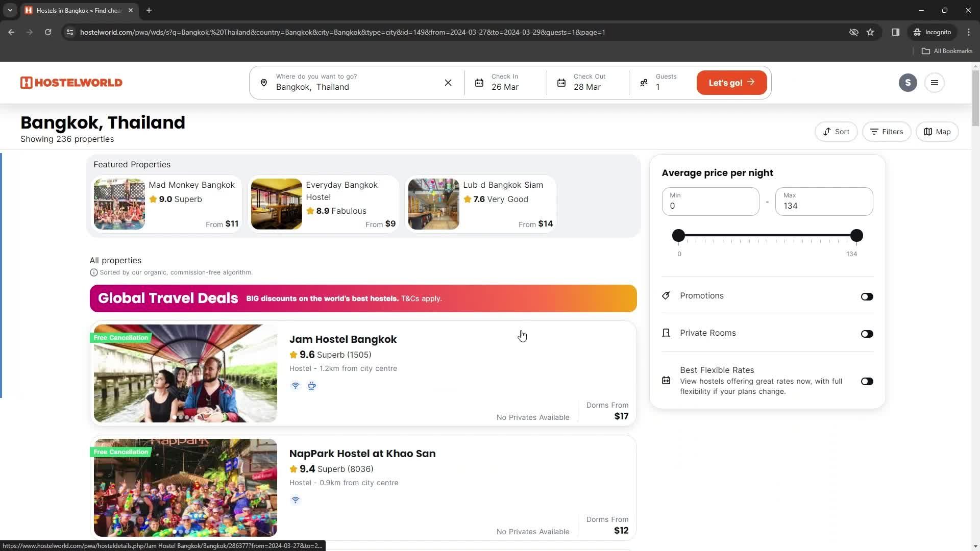Click the guests person icon
Image resolution: width=980 pixels, height=551 pixels.
644,82
